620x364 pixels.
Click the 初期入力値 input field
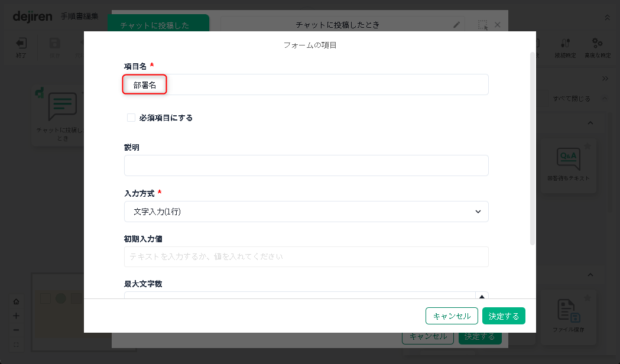pos(306,257)
